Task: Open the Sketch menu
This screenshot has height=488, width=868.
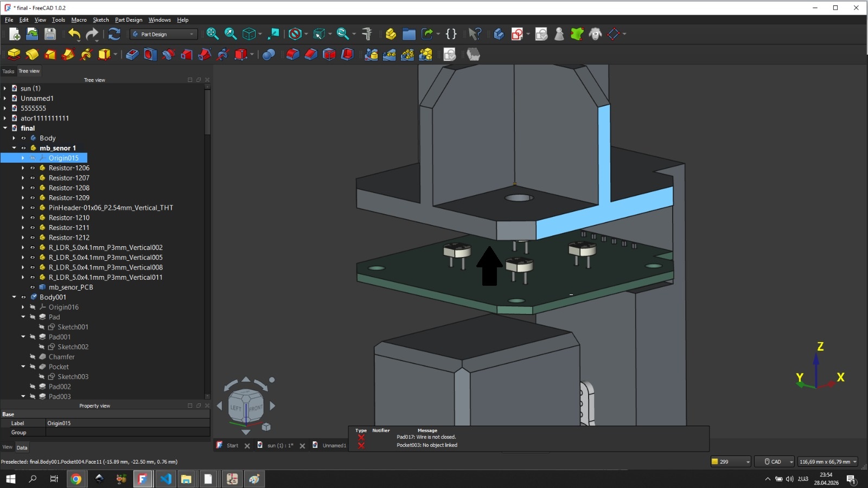Action: (100, 20)
